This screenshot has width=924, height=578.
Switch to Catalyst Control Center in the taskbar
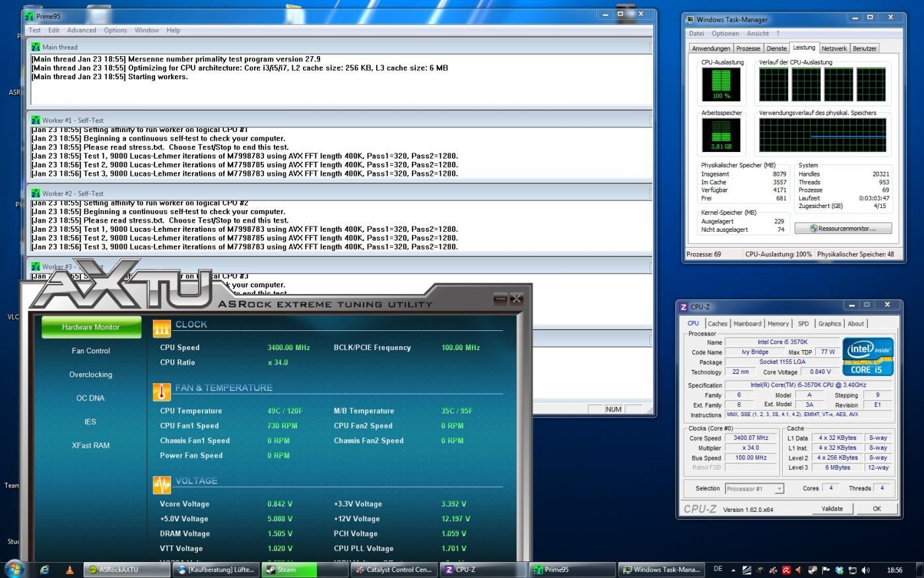pyautogui.click(x=394, y=569)
